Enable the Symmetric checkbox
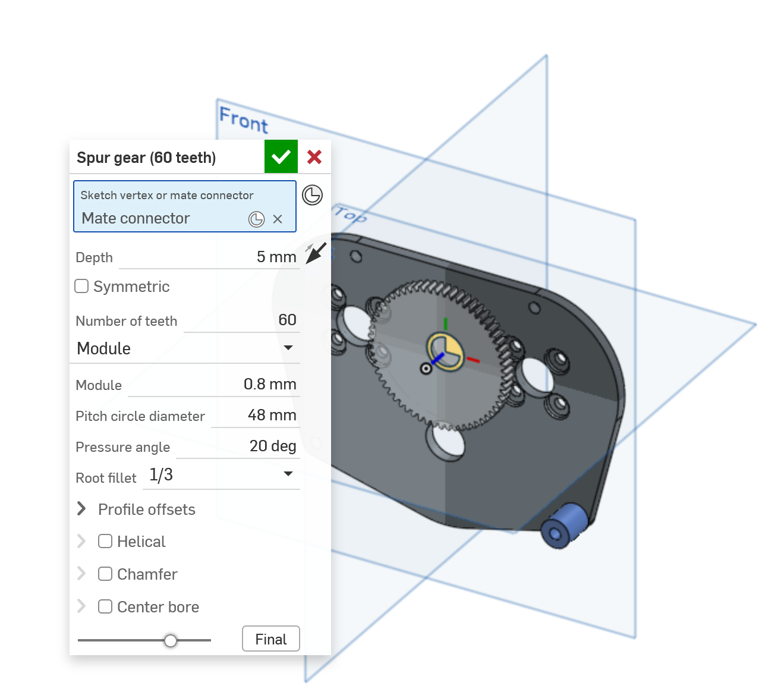This screenshot has width=784, height=695. click(81, 287)
